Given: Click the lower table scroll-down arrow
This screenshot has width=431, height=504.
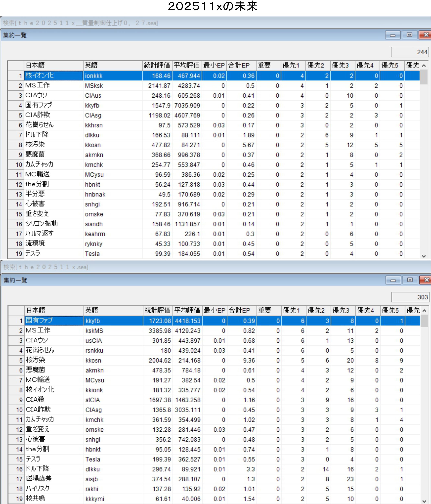Looking at the screenshot, I should click(424, 501).
